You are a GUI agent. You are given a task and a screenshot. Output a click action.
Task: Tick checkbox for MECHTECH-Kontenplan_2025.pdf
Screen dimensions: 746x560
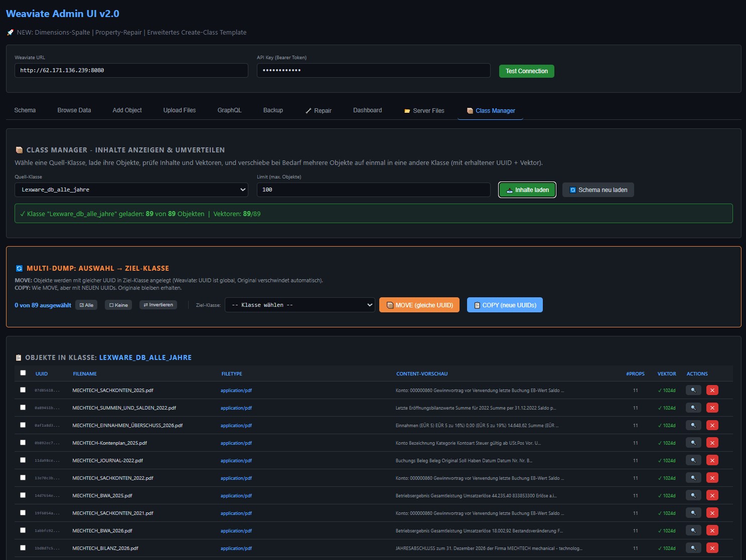(23, 442)
